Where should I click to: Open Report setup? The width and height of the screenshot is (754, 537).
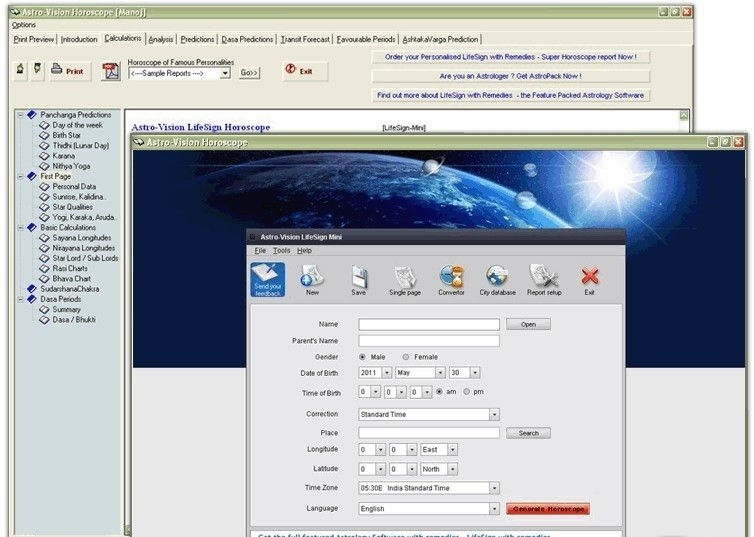coord(544,279)
